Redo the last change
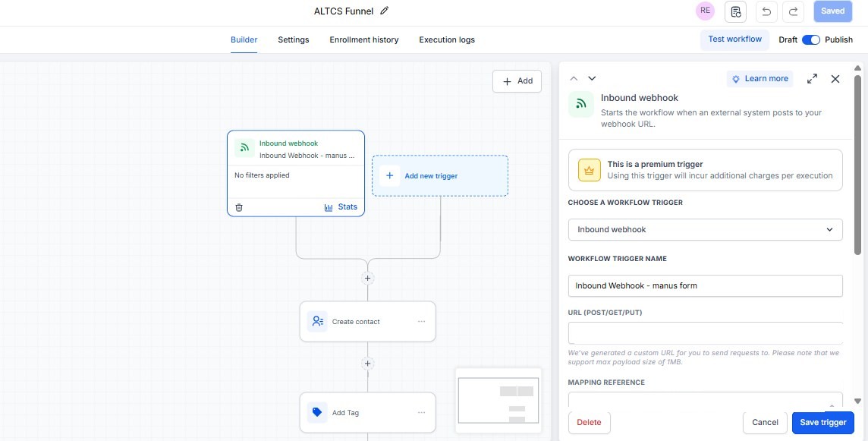Image resolution: width=868 pixels, height=441 pixels. (794, 11)
